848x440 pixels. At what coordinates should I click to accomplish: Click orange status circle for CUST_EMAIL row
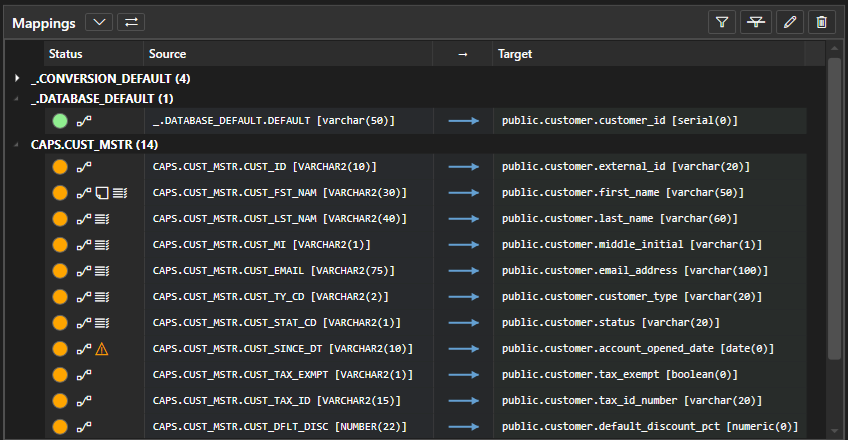pyautogui.click(x=60, y=271)
